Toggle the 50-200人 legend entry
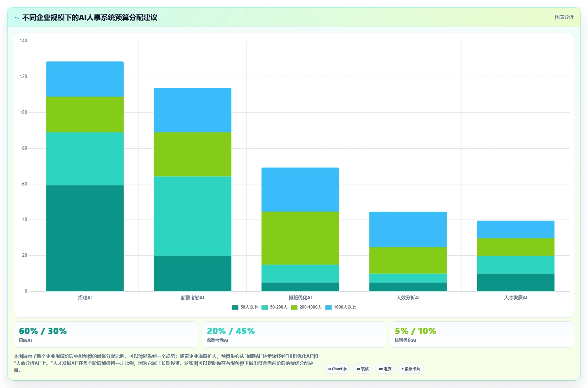This screenshot has width=588, height=388. (274, 307)
